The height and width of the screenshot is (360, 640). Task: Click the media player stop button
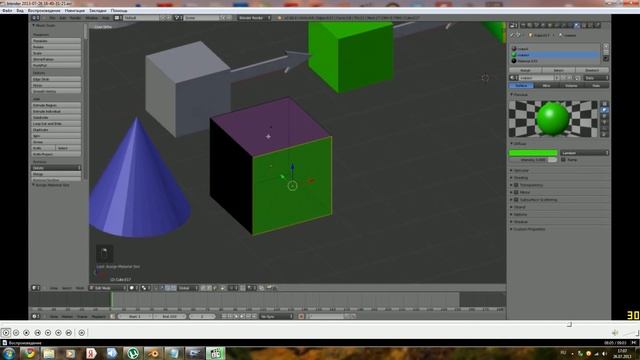point(27,333)
